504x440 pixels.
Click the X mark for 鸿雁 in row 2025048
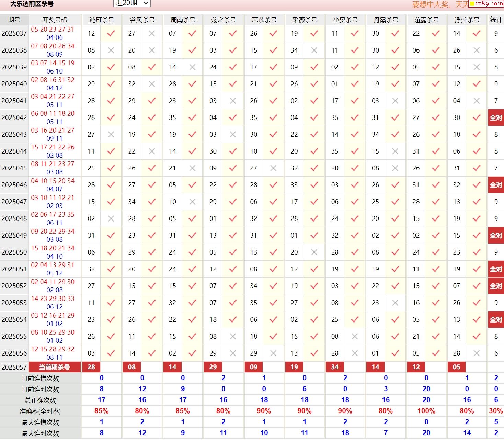click(111, 218)
